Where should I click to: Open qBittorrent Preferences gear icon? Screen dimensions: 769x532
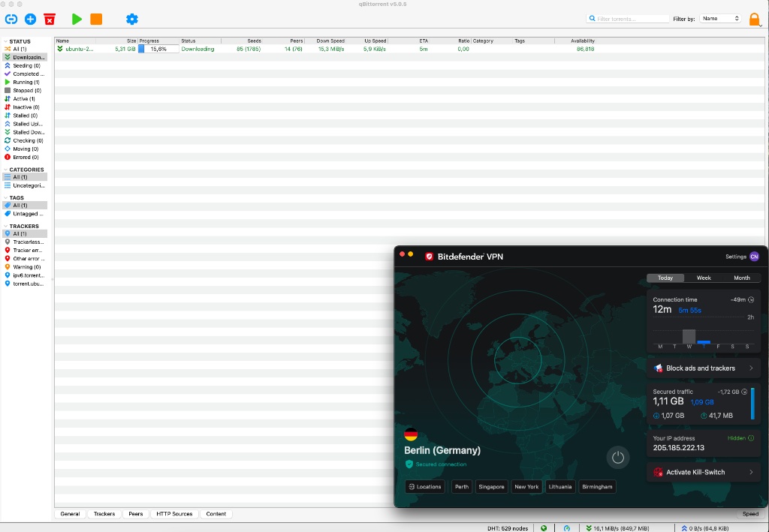point(132,19)
